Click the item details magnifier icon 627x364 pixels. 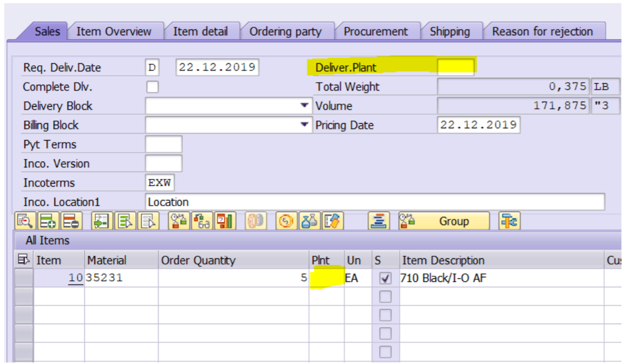coord(24,221)
